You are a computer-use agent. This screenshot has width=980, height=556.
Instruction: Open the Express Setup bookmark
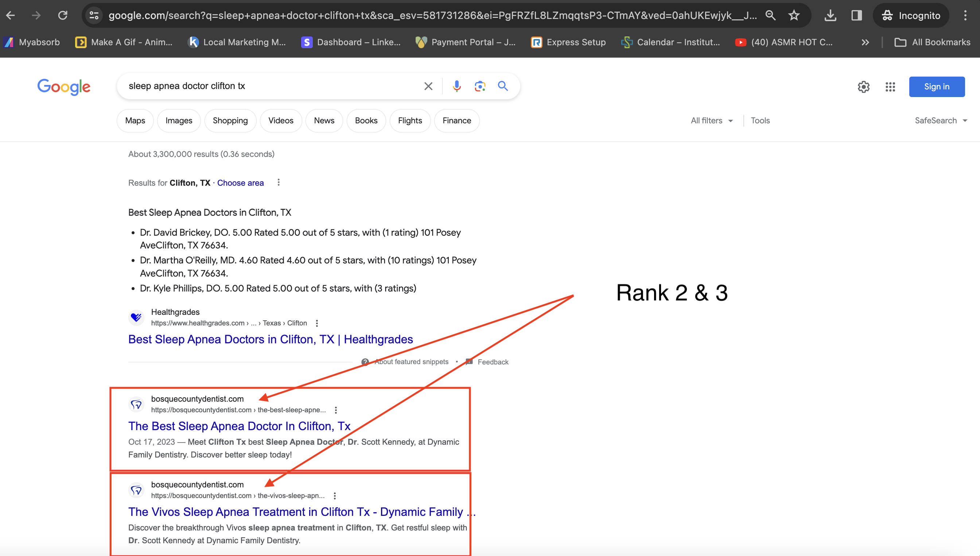tap(568, 42)
